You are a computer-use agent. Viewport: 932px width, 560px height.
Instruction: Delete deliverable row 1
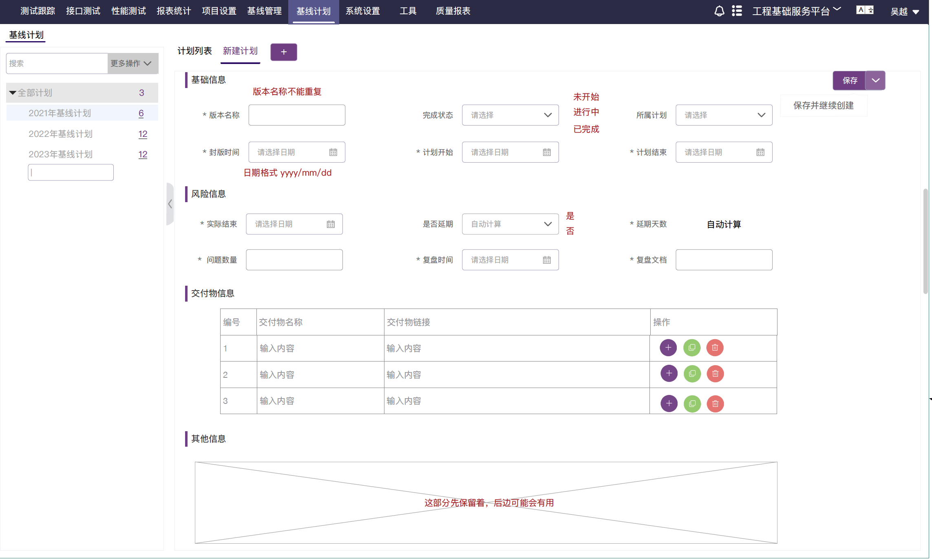pos(715,348)
